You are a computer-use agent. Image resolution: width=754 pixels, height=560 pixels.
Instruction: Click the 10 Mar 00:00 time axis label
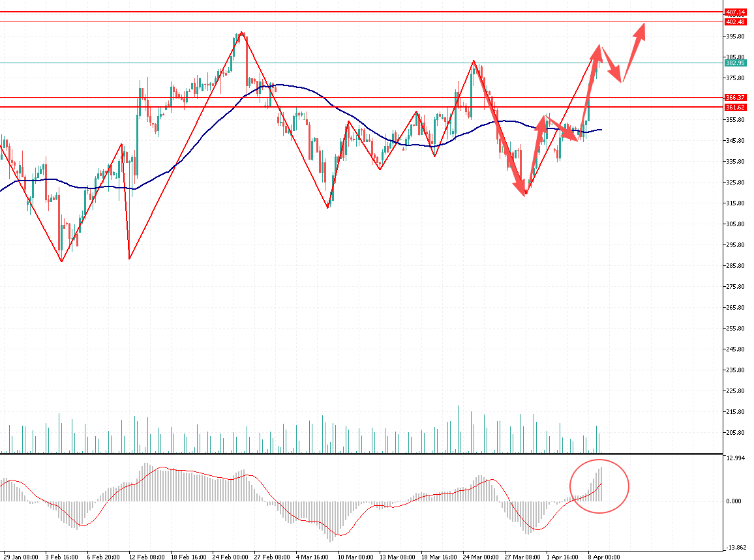(x=355, y=557)
